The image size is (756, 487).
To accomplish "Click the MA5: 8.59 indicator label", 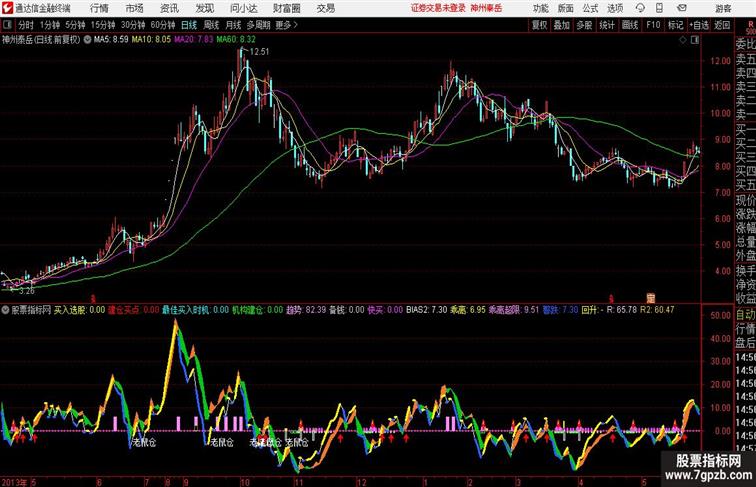I will (x=111, y=40).
